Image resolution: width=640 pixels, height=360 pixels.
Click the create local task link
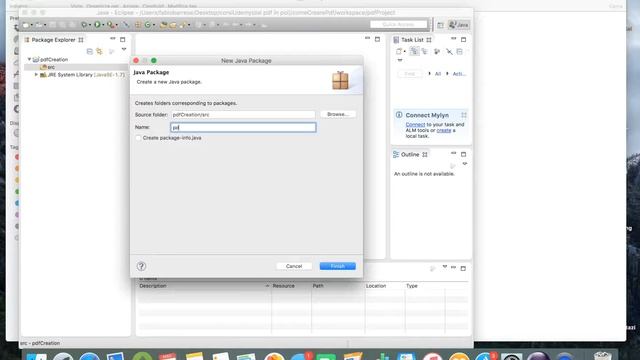click(444, 130)
